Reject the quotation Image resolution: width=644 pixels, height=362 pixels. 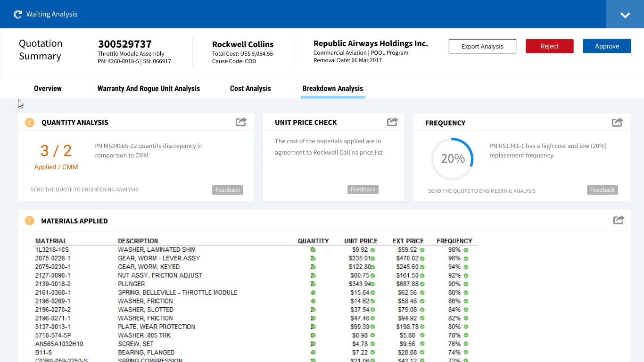tap(550, 46)
